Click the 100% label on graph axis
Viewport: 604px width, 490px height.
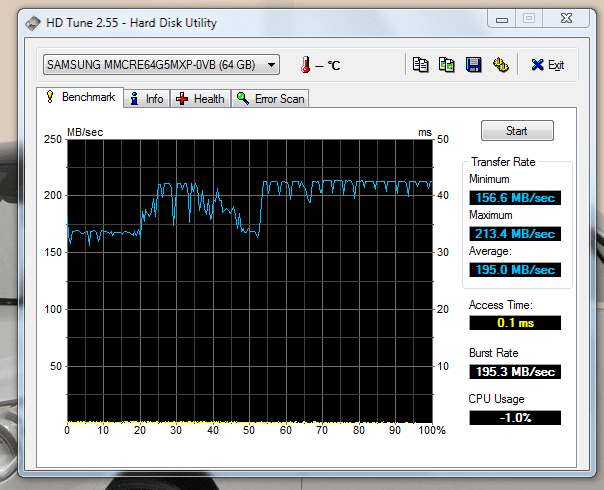point(432,430)
